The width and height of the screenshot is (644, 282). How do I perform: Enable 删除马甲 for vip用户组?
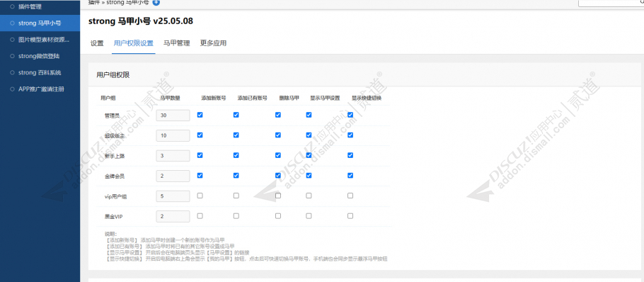click(278, 196)
